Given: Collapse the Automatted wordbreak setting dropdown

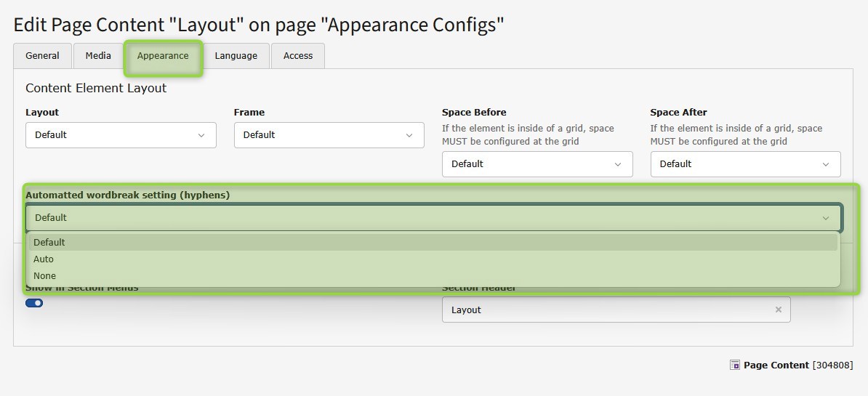Looking at the screenshot, I should (433, 218).
